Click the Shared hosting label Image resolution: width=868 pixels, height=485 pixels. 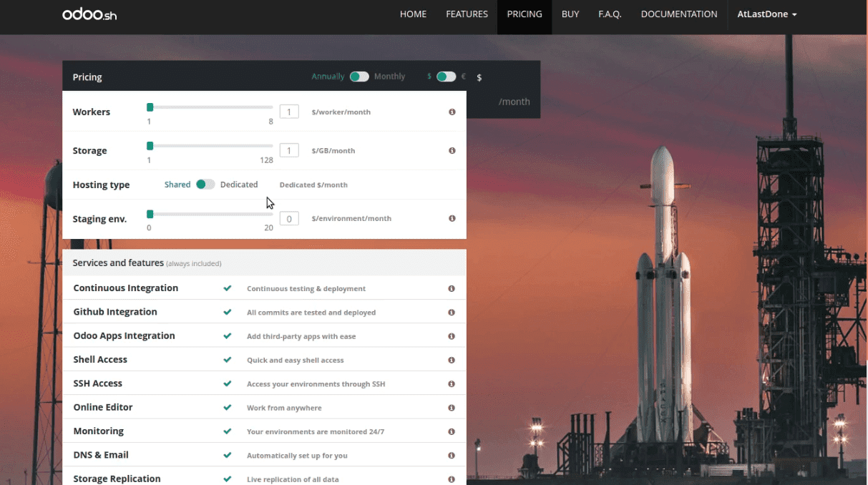click(x=177, y=185)
